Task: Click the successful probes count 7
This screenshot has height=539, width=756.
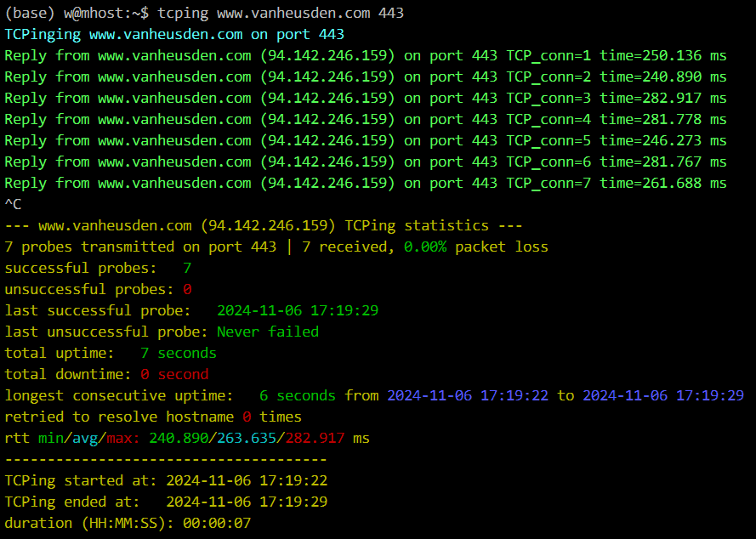Action: (x=187, y=268)
